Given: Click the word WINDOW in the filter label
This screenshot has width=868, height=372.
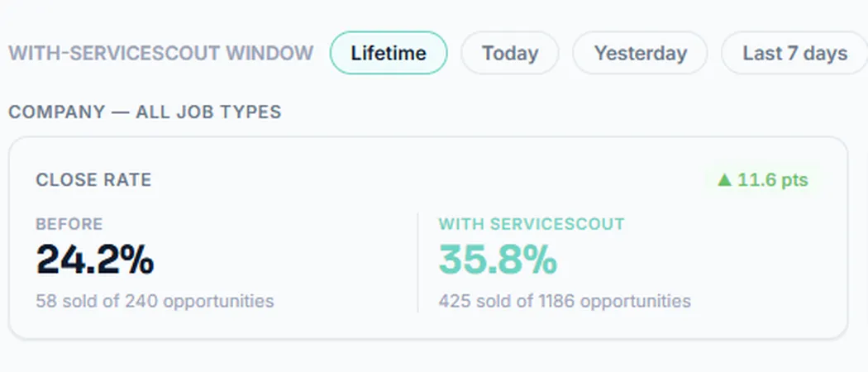Looking at the screenshot, I should pos(269,53).
